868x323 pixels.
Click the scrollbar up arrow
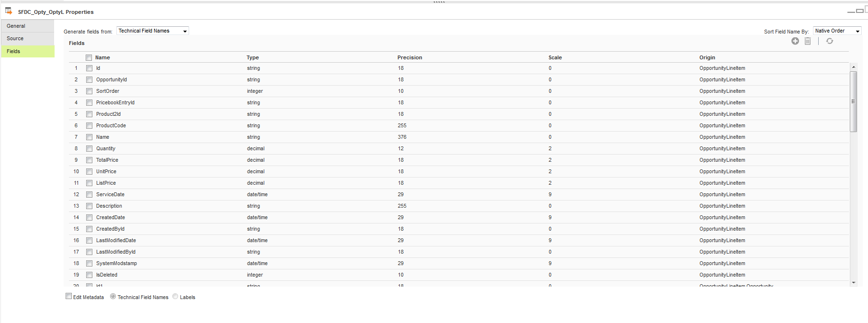tap(853, 67)
